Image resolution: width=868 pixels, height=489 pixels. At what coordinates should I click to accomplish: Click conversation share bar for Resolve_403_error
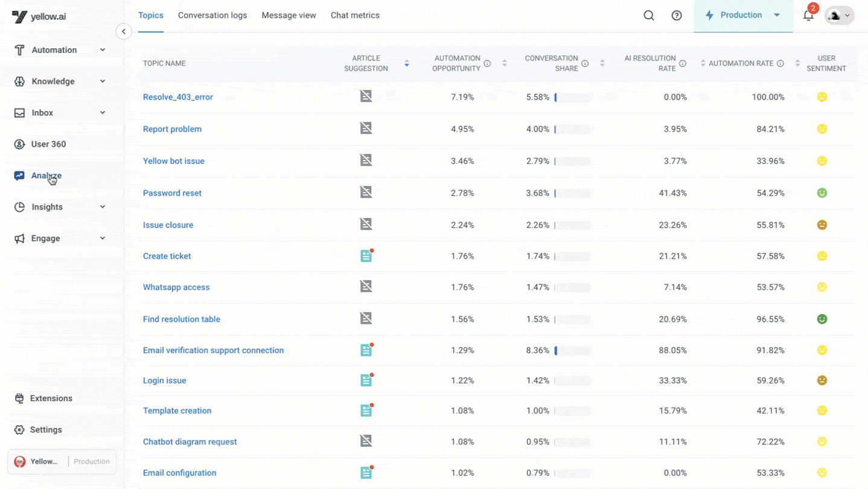click(573, 97)
